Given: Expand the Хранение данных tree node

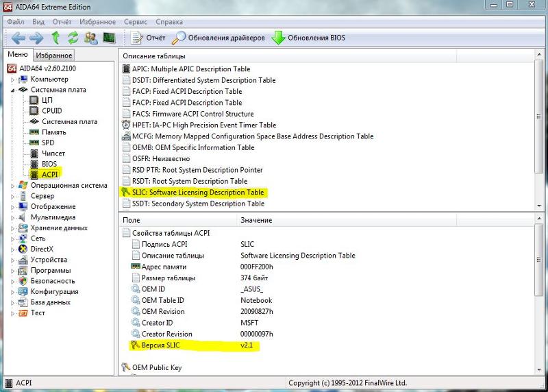Looking at the screenshot, I should [x=12, y=228].
